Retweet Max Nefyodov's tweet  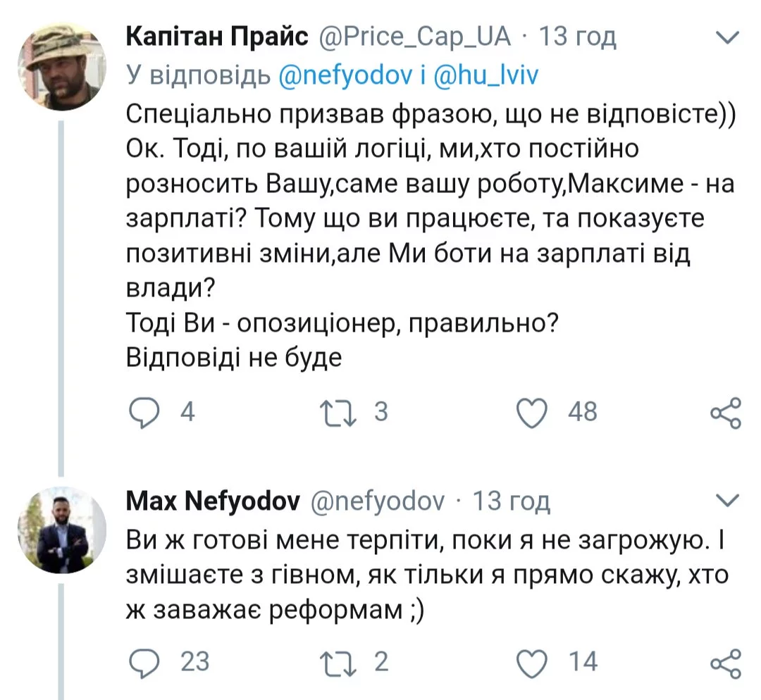tap(338, 663)
